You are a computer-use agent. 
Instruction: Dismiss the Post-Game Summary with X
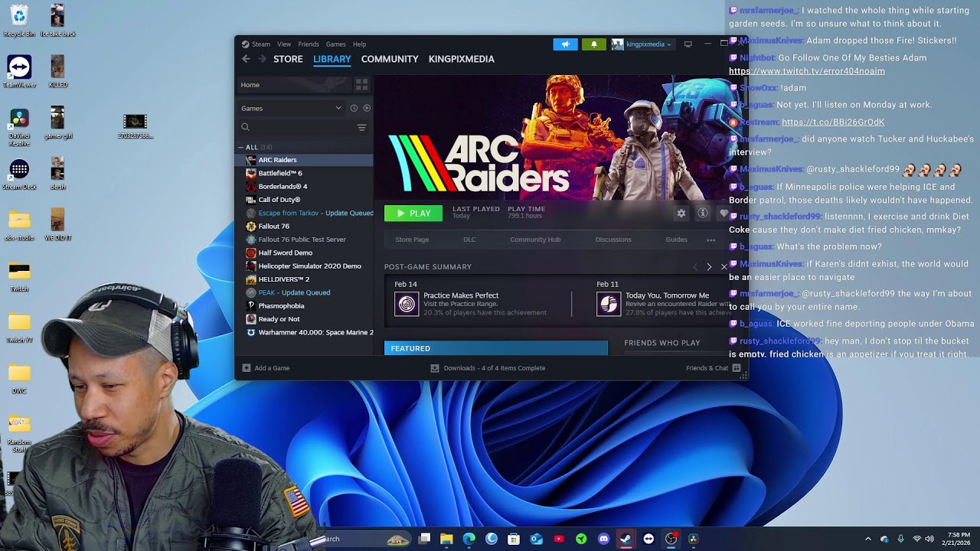724,267
